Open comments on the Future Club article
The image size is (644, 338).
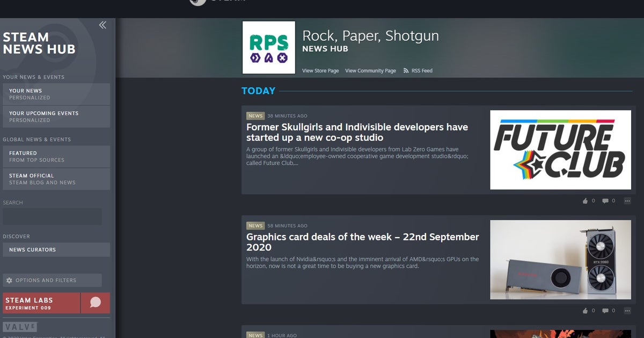605,201
